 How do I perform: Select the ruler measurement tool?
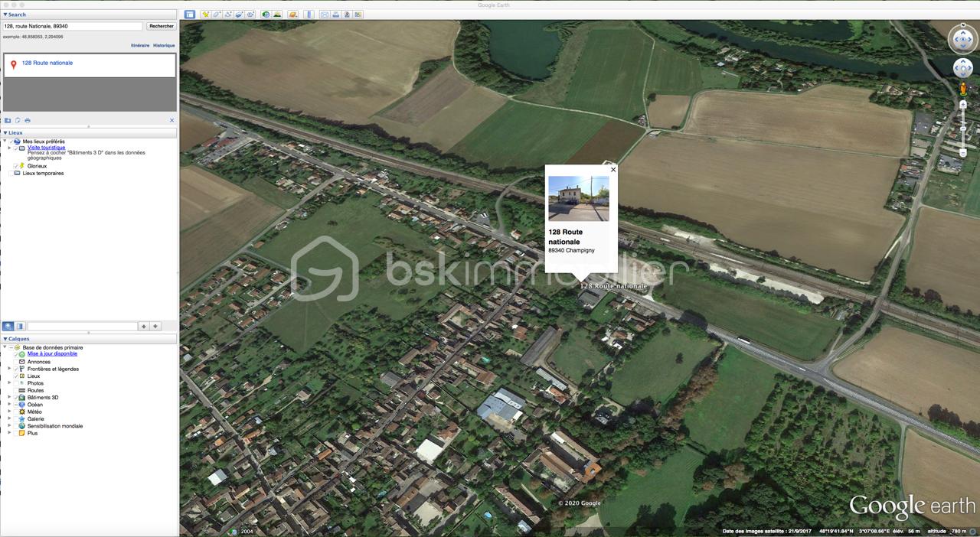(x=309, y=15)
